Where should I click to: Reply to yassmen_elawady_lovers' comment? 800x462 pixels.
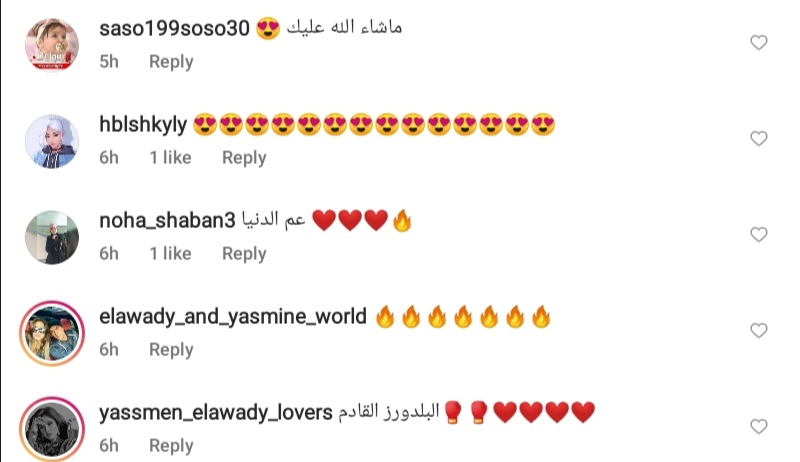171,445
